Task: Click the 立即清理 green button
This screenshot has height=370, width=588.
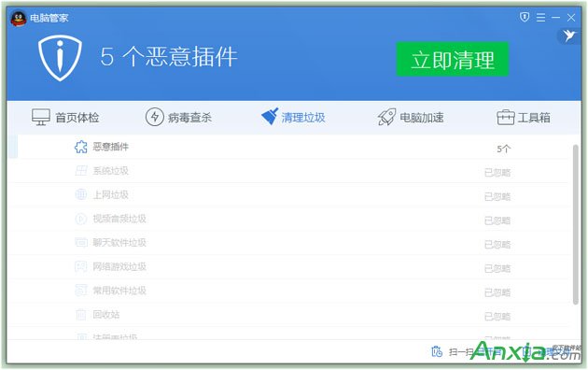Action: click(x=453, y=59)
